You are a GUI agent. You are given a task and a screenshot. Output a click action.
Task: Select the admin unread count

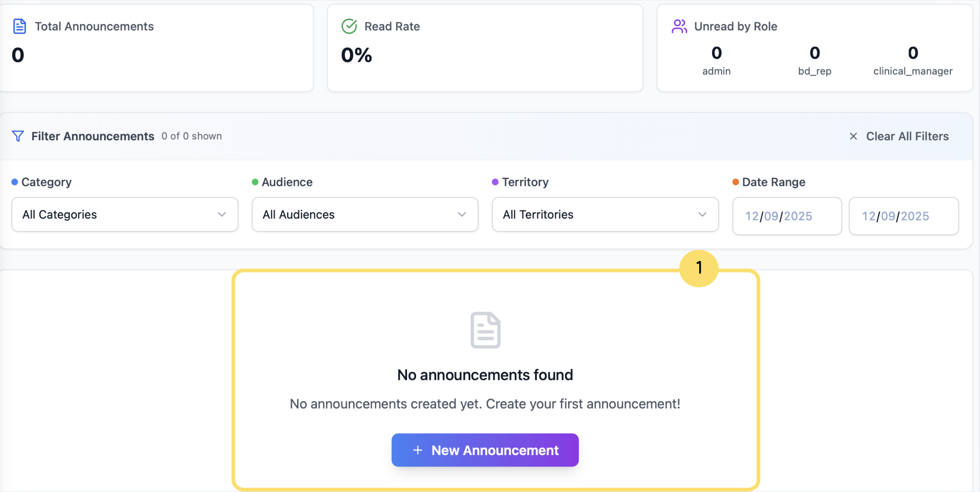pyautogui.click(x=717, y=53)
